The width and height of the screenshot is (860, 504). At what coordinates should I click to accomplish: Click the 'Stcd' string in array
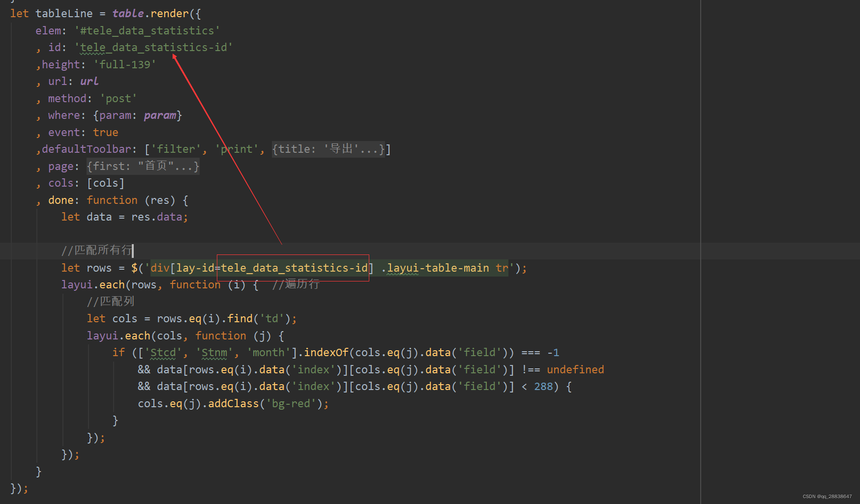tap(163, 353)
